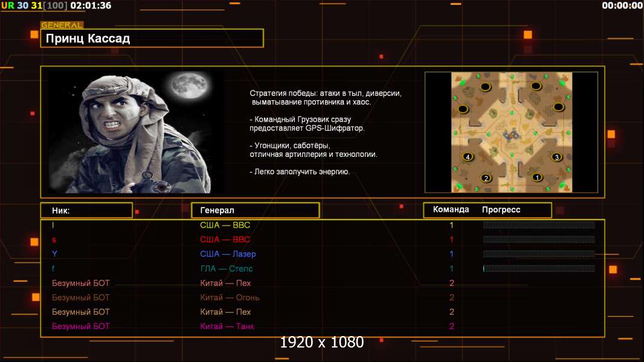
Task: Click the '02:01:36' clock at top left
Action: (x=91, y=5)
